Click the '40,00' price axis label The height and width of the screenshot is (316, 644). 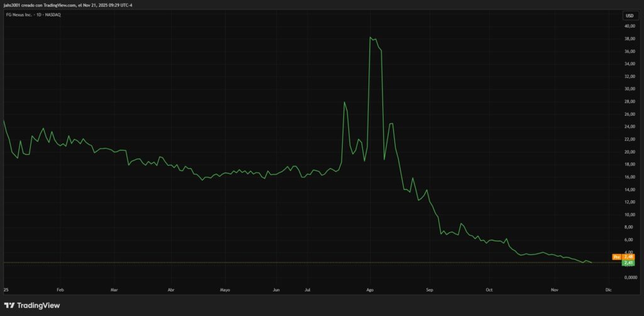pyautogui.click(x=630, y=26)
